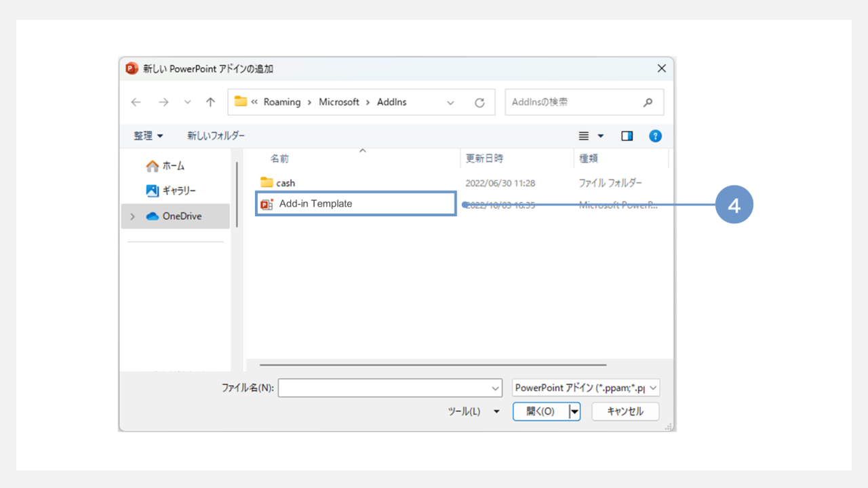868x488 pixels.
Task: Go up one folder level
Action: pos(210,102)
